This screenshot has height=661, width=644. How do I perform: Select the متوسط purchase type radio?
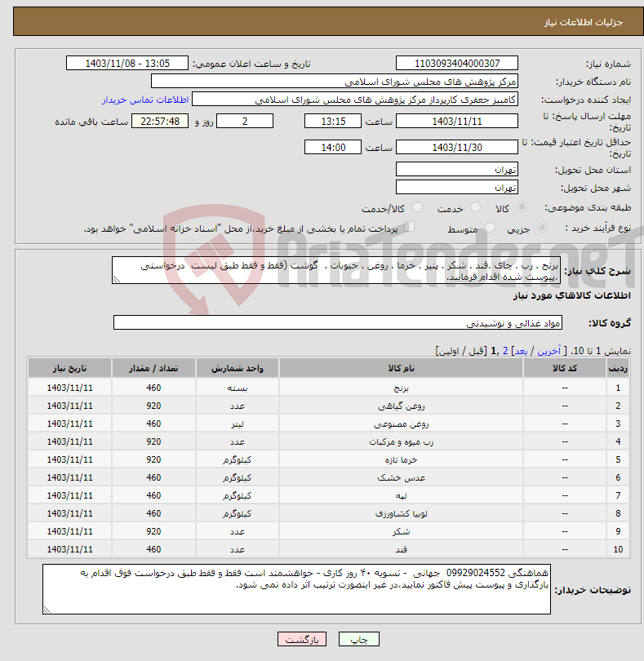(x=490, y=228)
